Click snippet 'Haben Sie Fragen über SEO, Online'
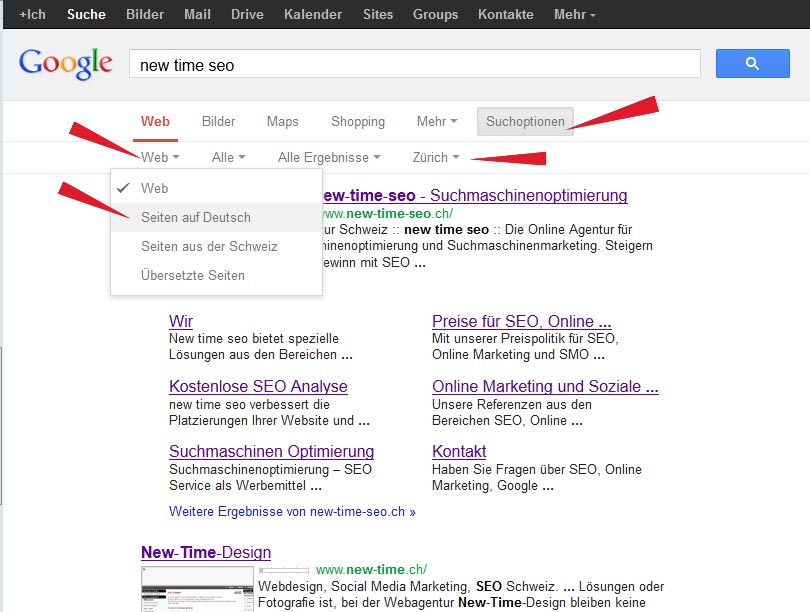This screenshot has width=810, height=612. pyautogui.click(x=537, y=469)
